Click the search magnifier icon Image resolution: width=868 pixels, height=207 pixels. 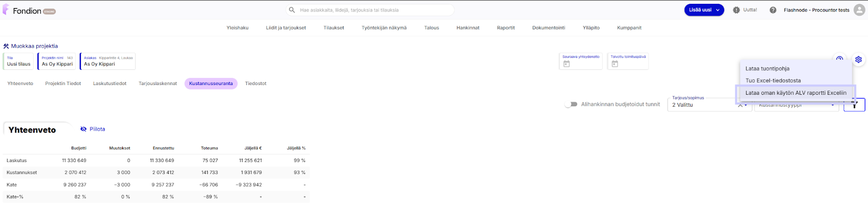point(292,10)
